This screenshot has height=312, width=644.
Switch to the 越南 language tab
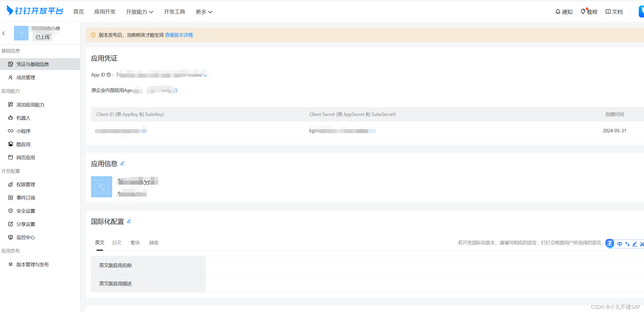click(x=154, y=243)
